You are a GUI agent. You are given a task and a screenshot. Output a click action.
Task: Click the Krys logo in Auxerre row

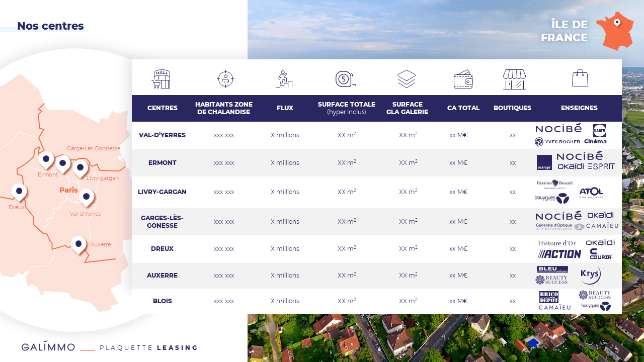[x=591, y=275]
